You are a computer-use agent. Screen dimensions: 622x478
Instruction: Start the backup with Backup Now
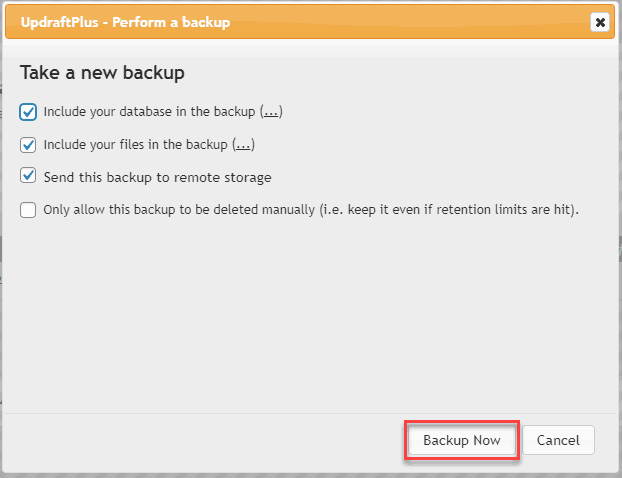click(462, 440)
